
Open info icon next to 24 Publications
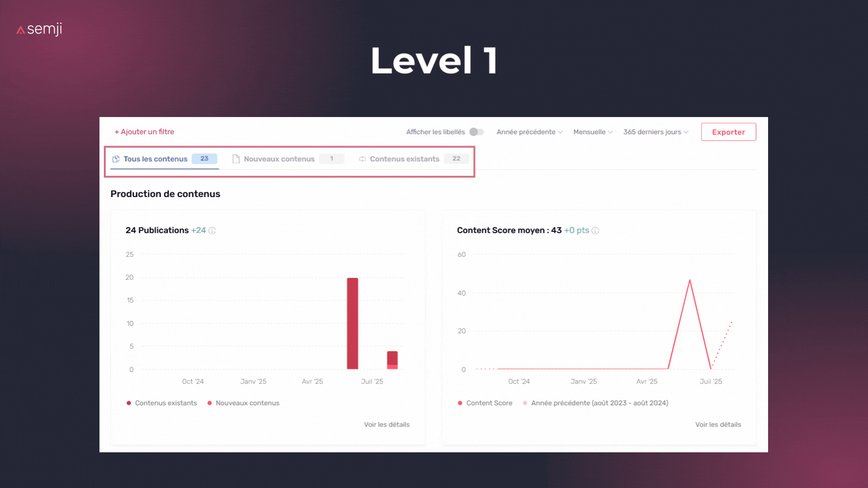[x=212, y=230]
